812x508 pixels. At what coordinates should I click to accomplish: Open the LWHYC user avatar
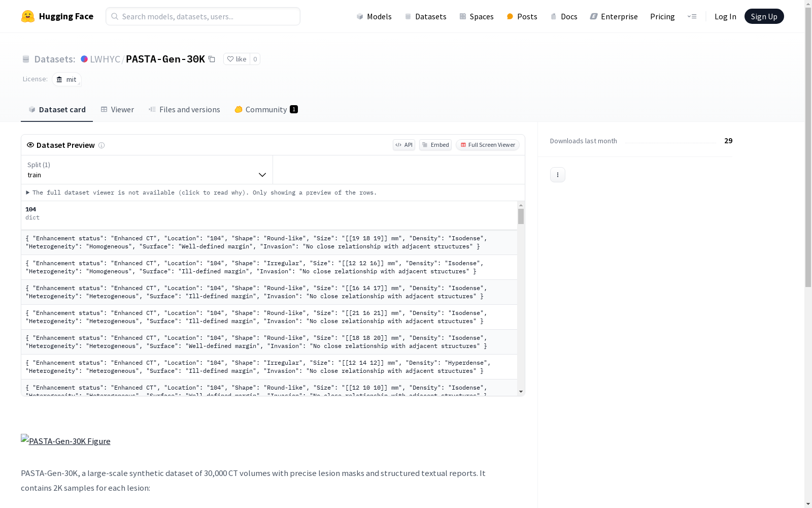click(x=84, y=59)
